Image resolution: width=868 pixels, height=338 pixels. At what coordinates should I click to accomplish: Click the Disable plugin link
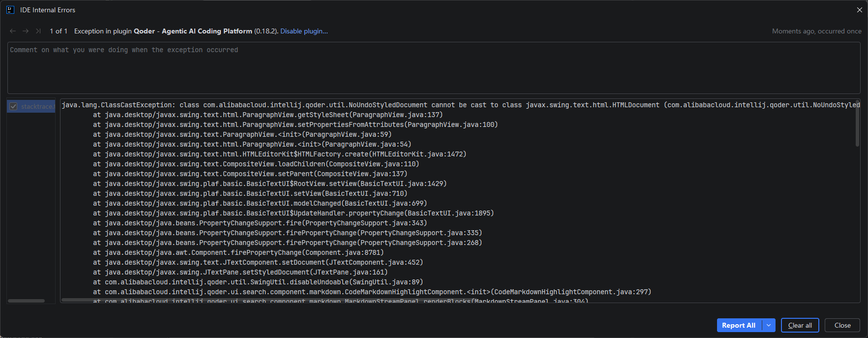(x=304, y=31)
